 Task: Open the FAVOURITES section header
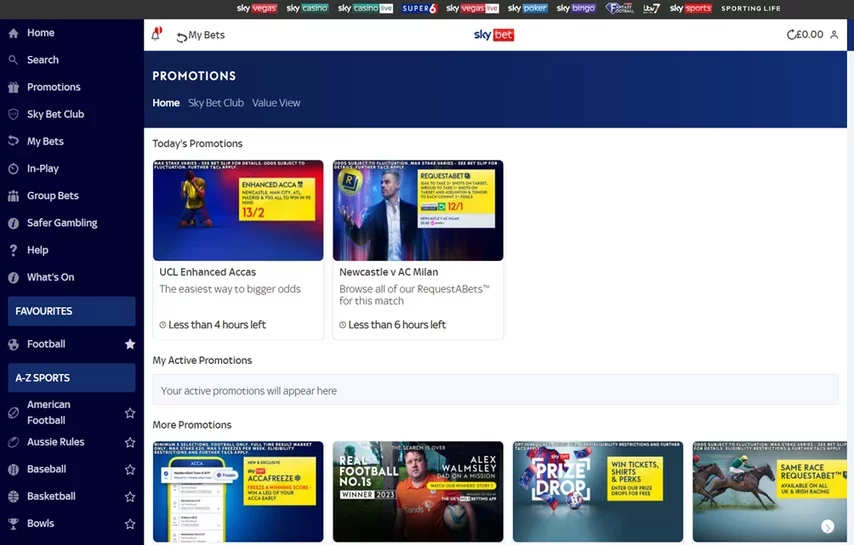pos(71,311)
